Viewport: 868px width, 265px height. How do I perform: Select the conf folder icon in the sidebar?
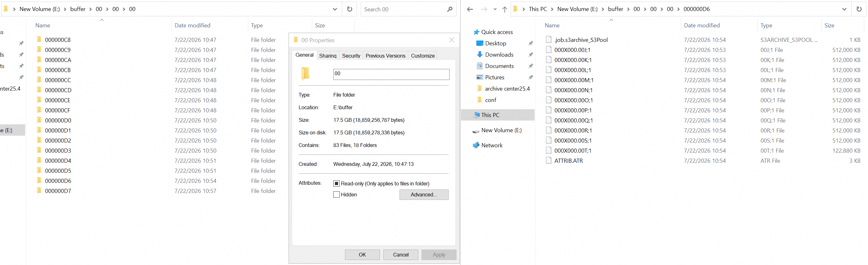click(480, 100)
